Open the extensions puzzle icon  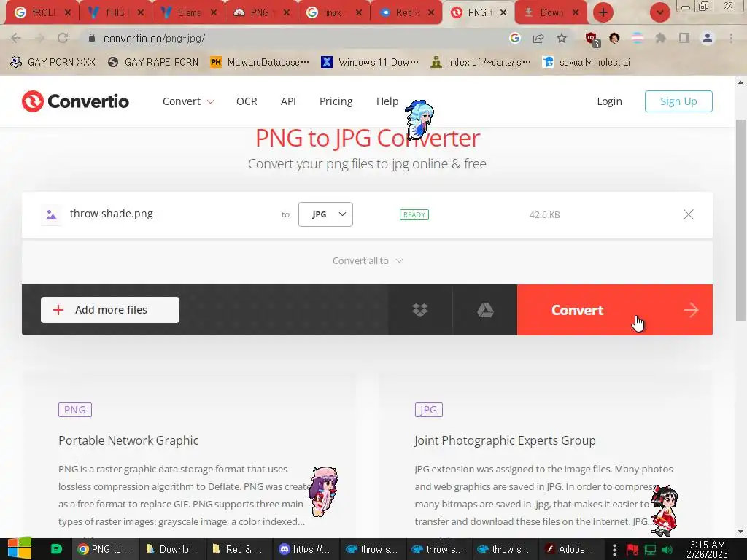[660, 38]
